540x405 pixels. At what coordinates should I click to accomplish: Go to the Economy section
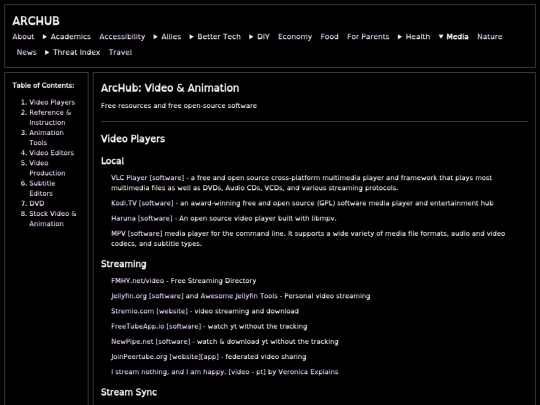click(x=295, y=37)
